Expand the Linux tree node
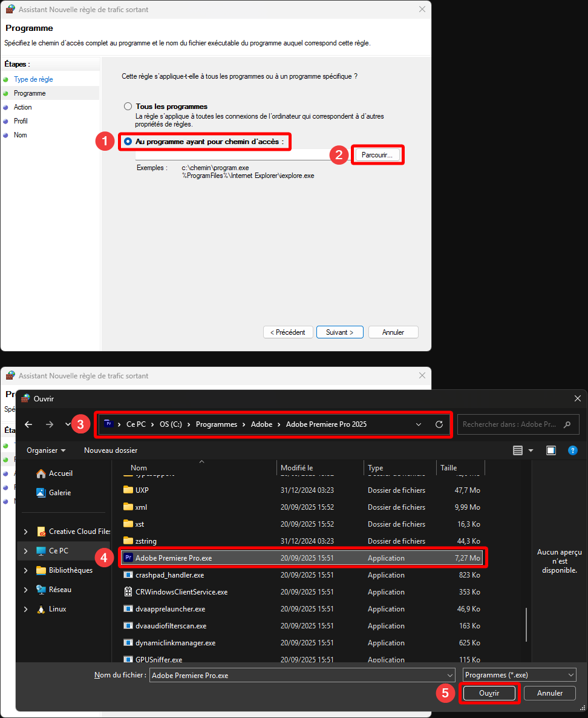 click(x=25, y=609)
